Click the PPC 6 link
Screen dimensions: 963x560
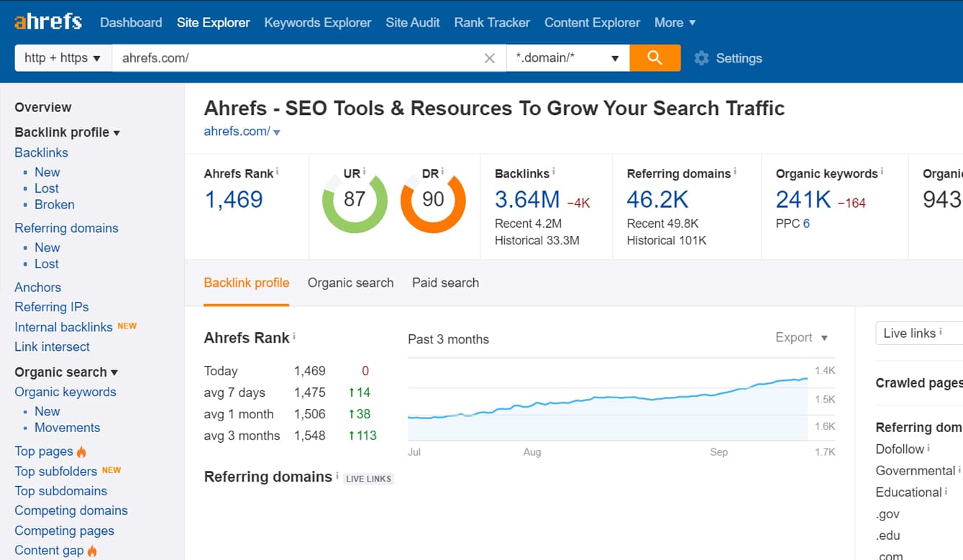pos(806,224)
